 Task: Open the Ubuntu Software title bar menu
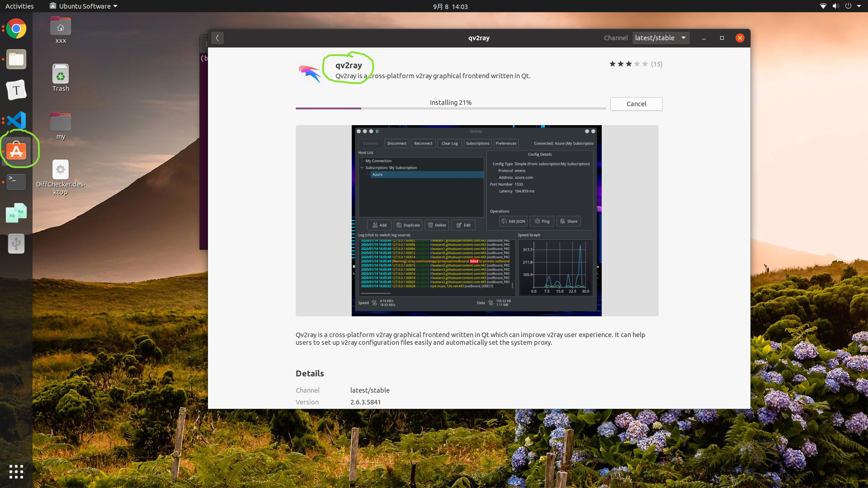pos(83,6)
